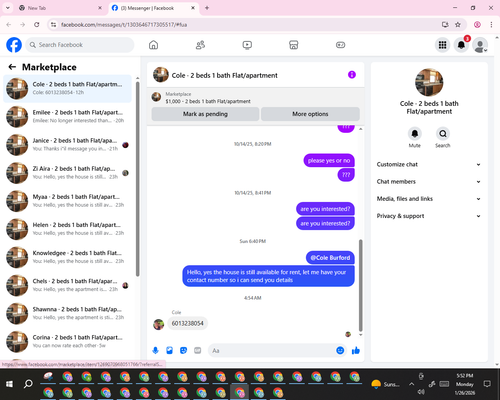Open Marketplace $1,000 listing link
Viewport: 500px width, 400px height.
208,101
